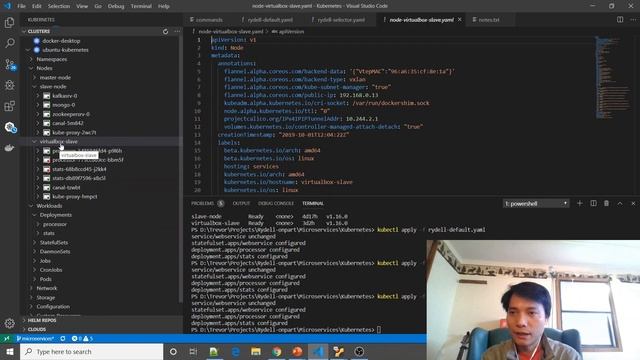Select the docker-desktop cluster
Screen dimensions: 640x360
(x=61, y=41)
